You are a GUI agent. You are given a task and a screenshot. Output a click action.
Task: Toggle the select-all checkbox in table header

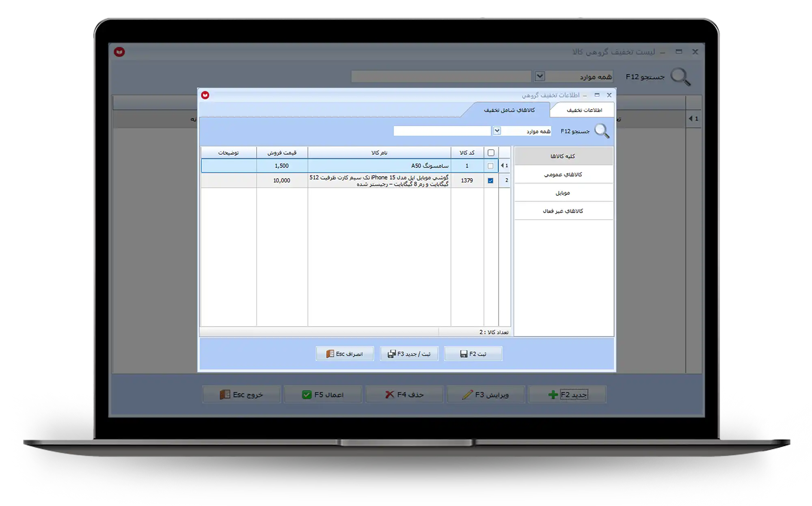click(491, 153)
